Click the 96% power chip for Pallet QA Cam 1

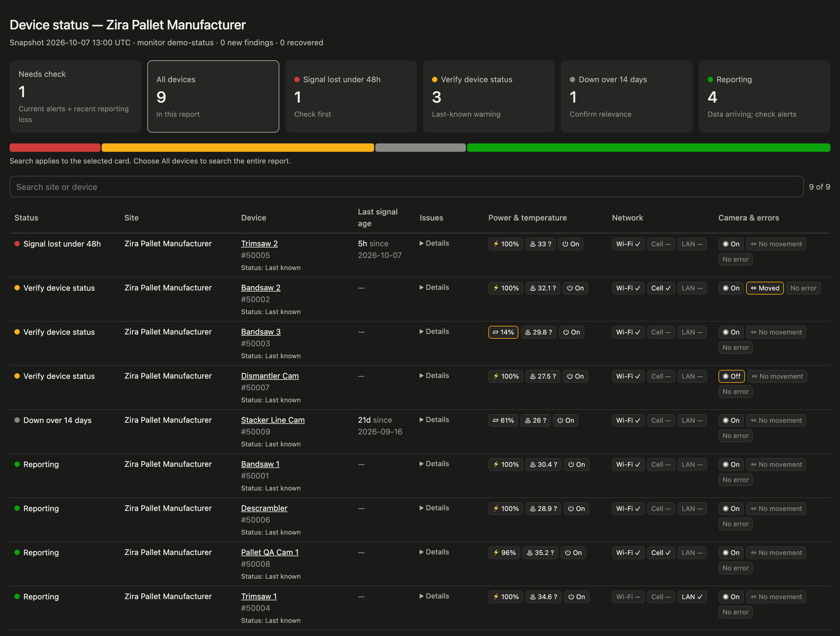coord(504,553)
